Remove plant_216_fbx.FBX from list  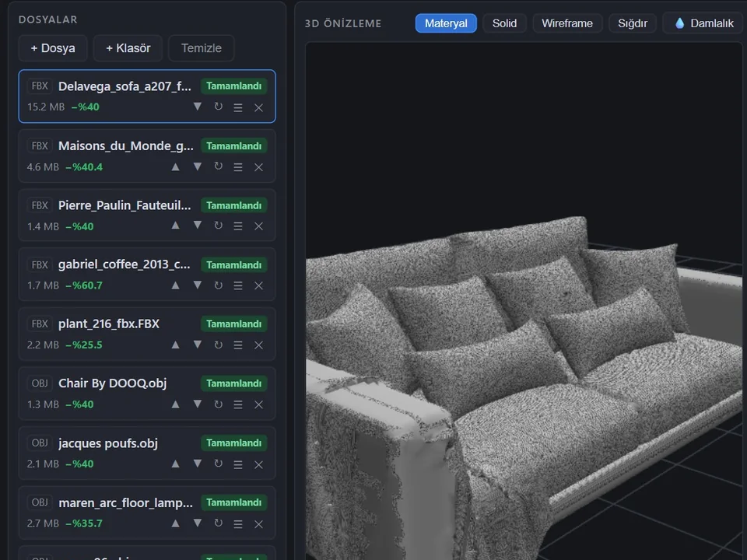click(x=258, y=345)
